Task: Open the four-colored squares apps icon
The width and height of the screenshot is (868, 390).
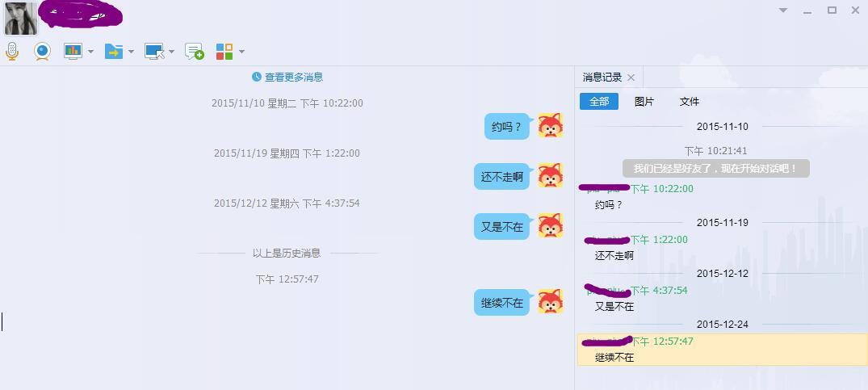Action: point(224,51)
